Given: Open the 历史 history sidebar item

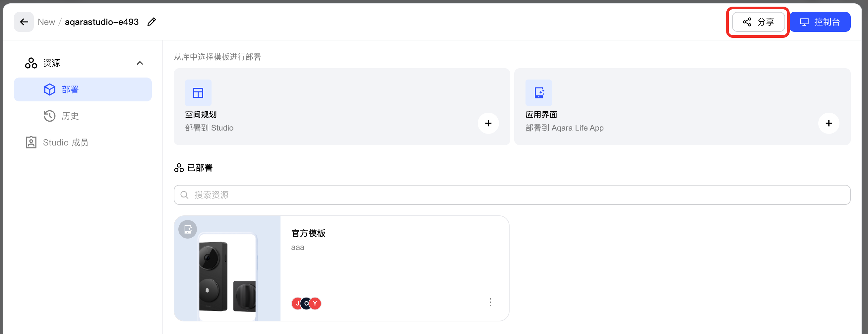Looking at the screenshot, I should [x=83, y=116].
